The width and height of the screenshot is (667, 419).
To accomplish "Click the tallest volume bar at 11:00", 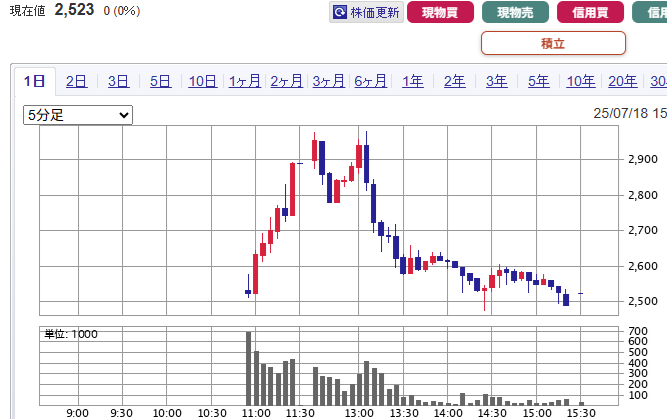I will pyautogui.click(x=248, y=368).
